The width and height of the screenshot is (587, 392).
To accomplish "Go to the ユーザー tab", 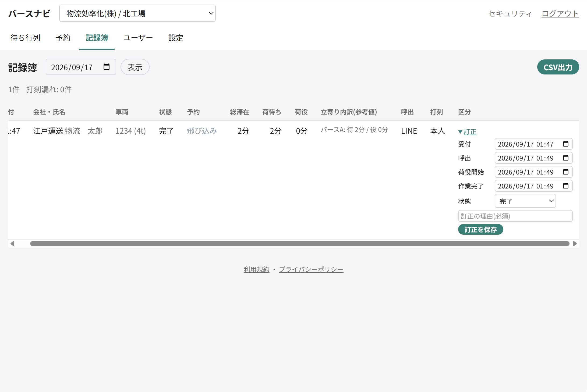I will (x=138, y=38).
